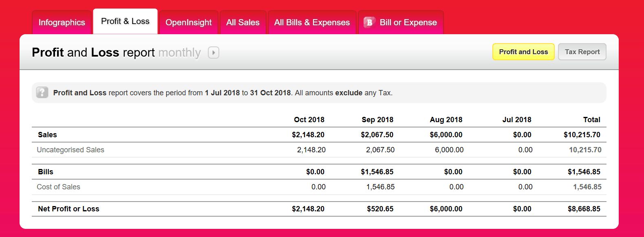The image size is (644, 237).
Task: Click the Tax Report button
Action: click(x=582, y=52)
